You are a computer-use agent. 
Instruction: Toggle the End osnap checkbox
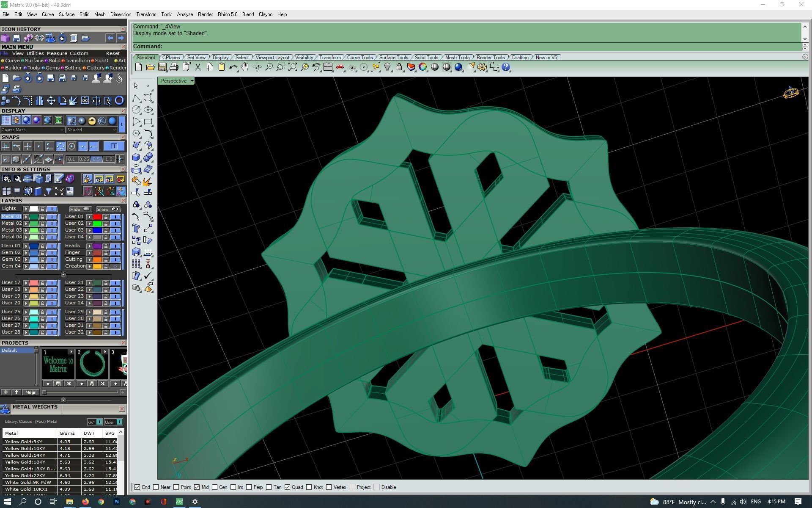click(x=137, y=487)
